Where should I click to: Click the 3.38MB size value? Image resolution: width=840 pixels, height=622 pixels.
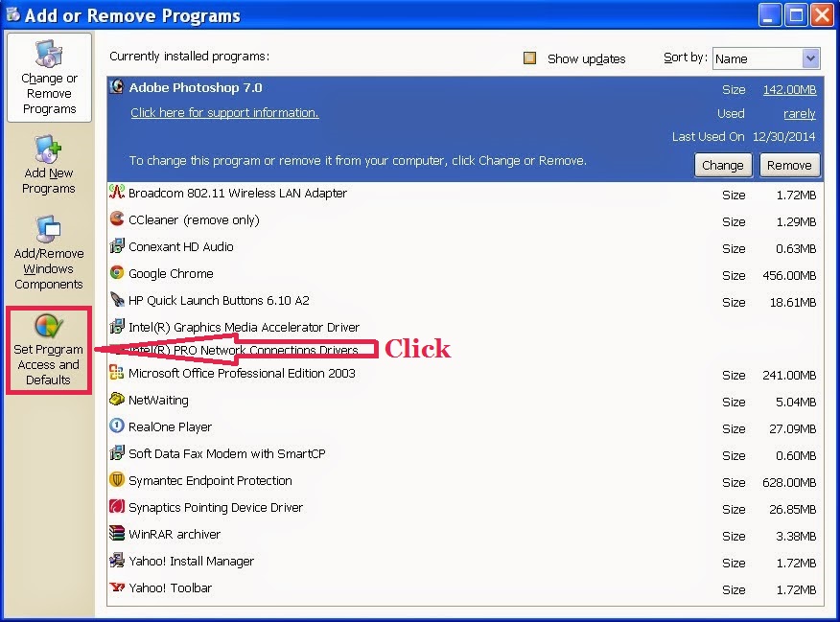pyautogui.click(x=796, y=537)
